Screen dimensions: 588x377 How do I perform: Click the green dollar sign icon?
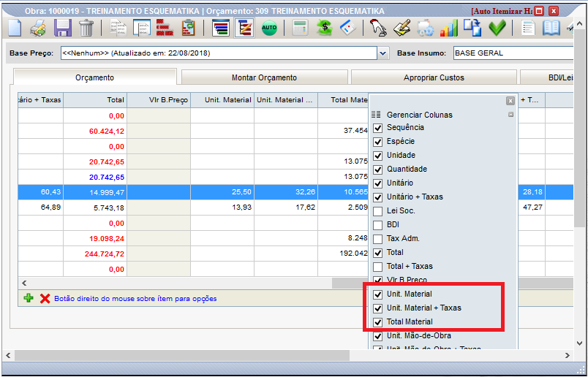coord(325,28)
